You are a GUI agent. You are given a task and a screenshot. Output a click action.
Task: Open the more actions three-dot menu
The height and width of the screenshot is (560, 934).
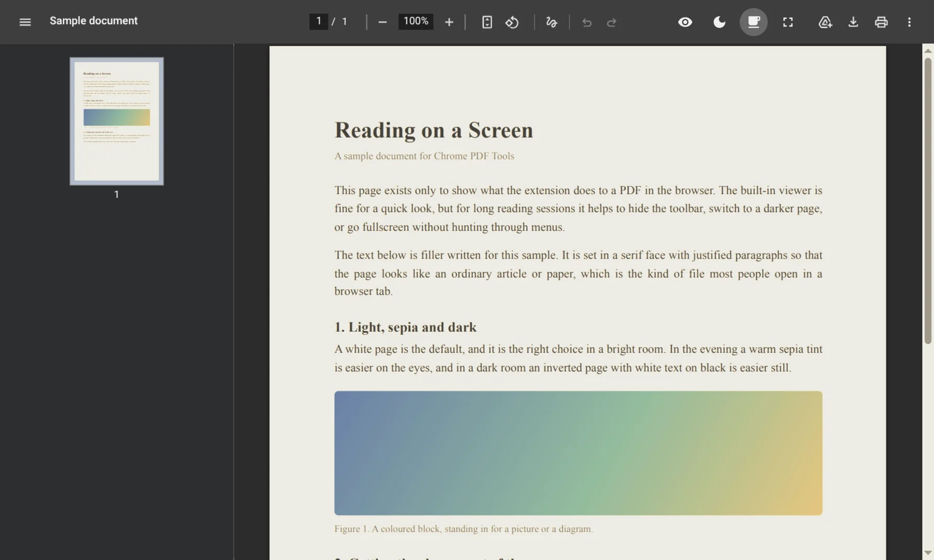coord(909,22)
